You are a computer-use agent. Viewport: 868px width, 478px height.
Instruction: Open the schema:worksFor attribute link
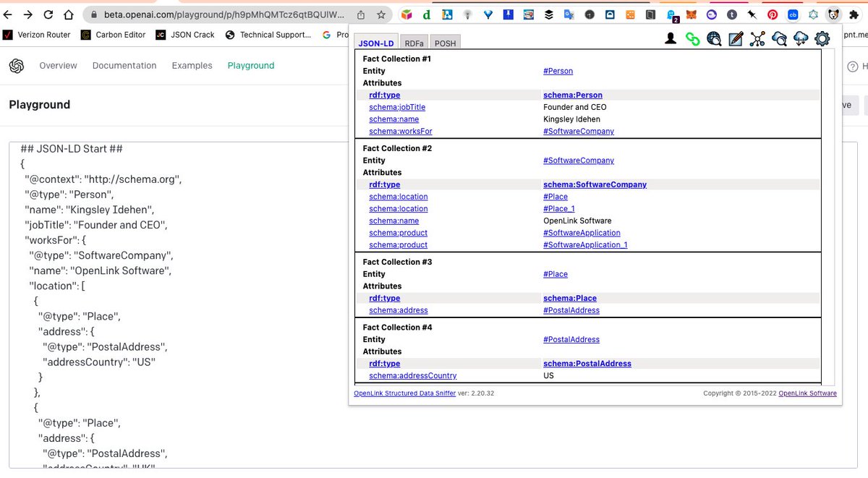pyautogui.click(x=400, y=132)
